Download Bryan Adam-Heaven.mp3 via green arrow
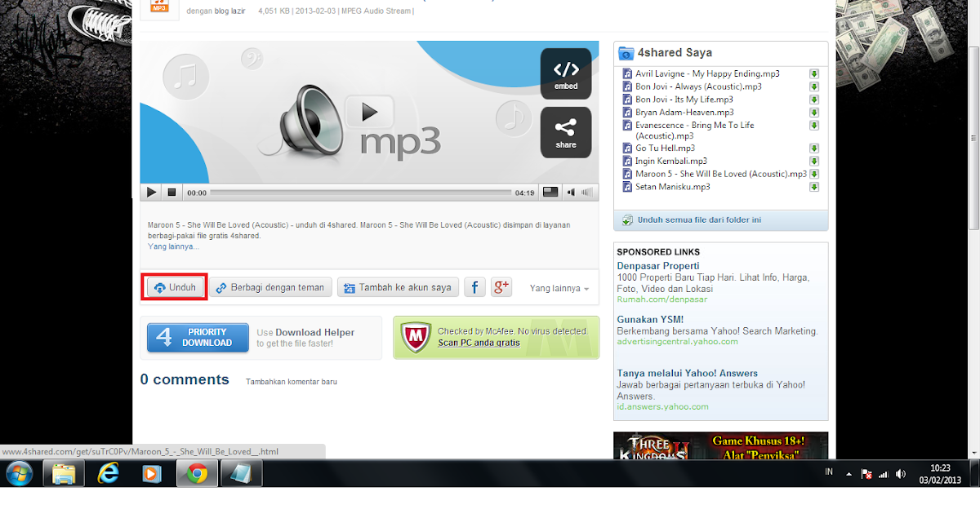The height and width of the screenshot is (514, 980). (x=814, y=112)
